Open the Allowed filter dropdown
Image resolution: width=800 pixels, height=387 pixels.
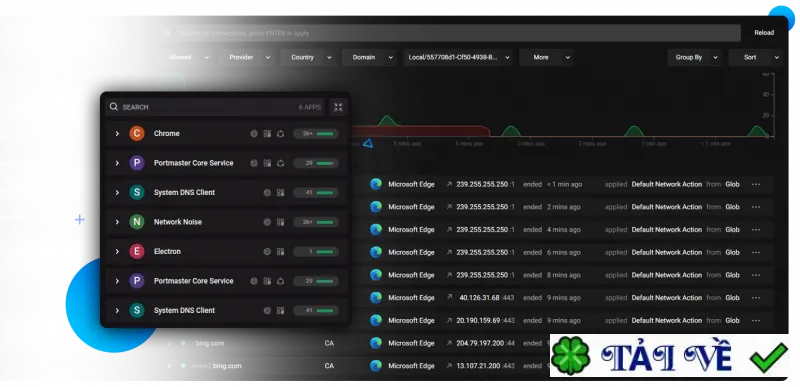point(187,58)
